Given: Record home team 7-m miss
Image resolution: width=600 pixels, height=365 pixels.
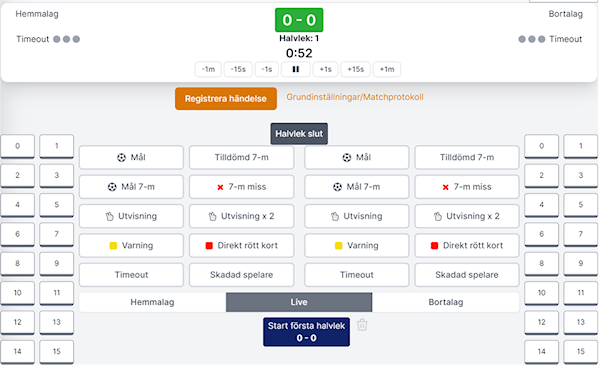Looking at the screenshot, I should coord(241,187).
